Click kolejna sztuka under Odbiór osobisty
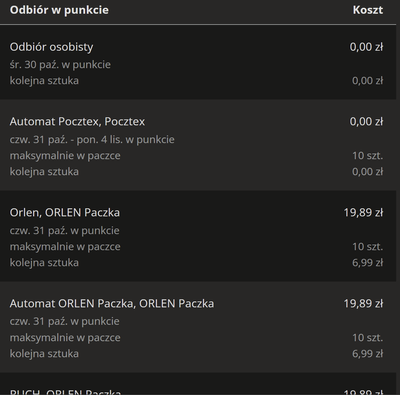 point(44,81)
